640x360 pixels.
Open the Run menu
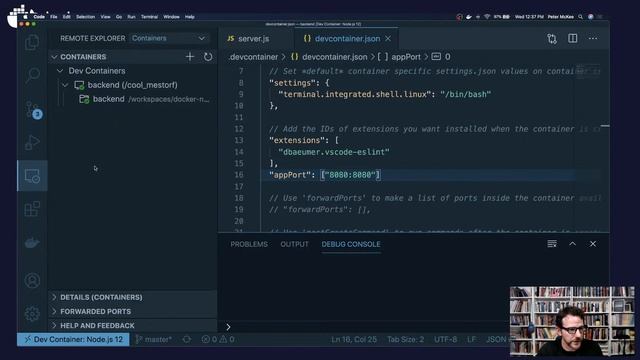(131, 17)
